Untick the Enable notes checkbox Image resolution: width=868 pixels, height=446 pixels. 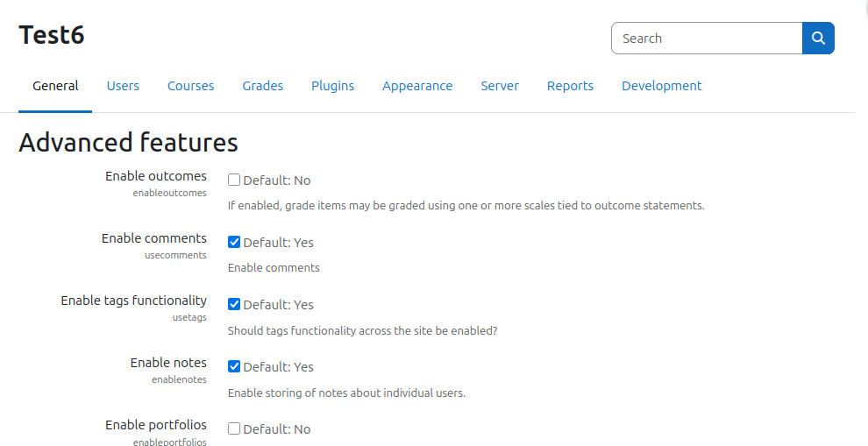(x=234, y=366)
